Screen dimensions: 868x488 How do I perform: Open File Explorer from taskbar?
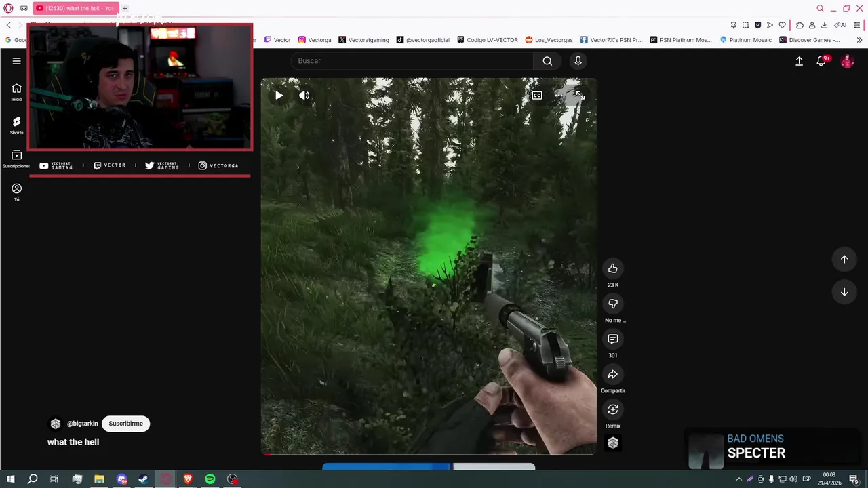[x=99, y=479]
